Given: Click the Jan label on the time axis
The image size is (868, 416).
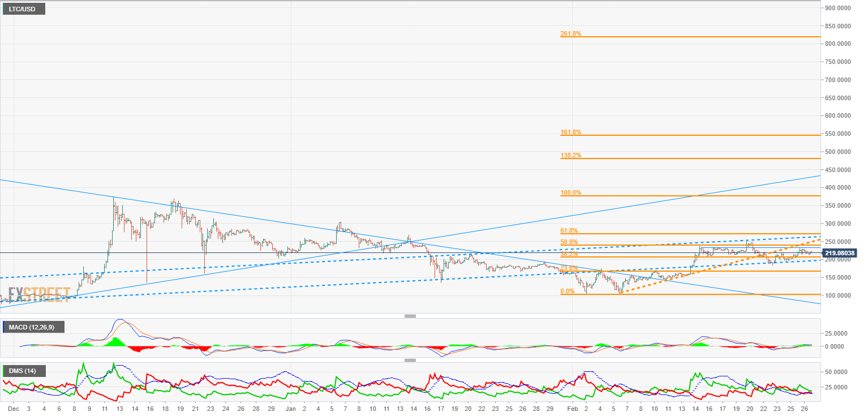Looking at the screenshot, I should tap(291, 408).
